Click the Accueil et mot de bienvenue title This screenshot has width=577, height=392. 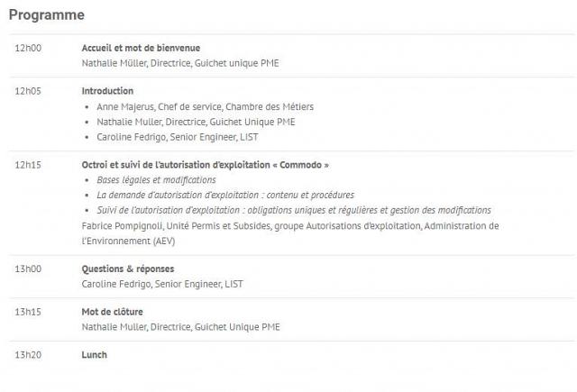[x=141, y=48]
